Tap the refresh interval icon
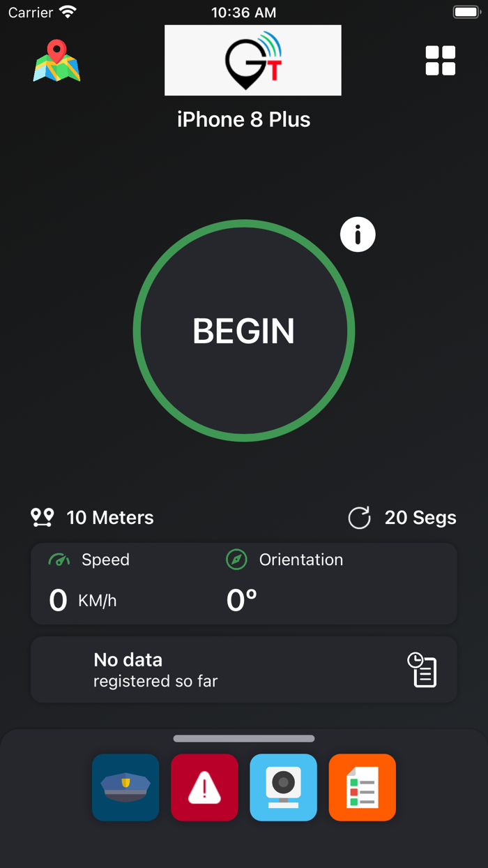488x868 pixels. (359, 518)
